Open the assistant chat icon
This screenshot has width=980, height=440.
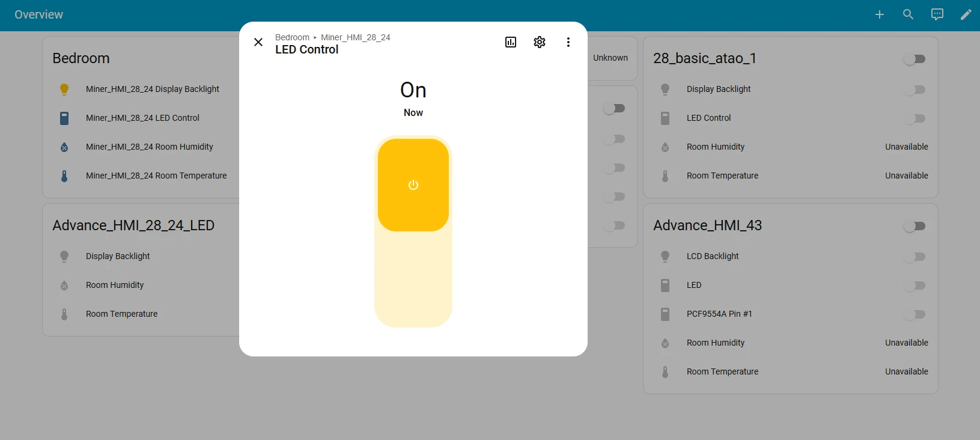tap(937, 14)
